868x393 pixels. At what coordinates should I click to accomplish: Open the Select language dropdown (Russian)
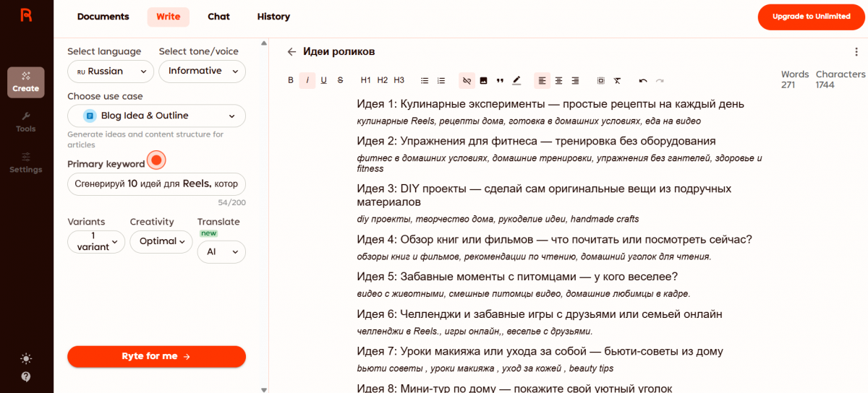pos(111,72)
